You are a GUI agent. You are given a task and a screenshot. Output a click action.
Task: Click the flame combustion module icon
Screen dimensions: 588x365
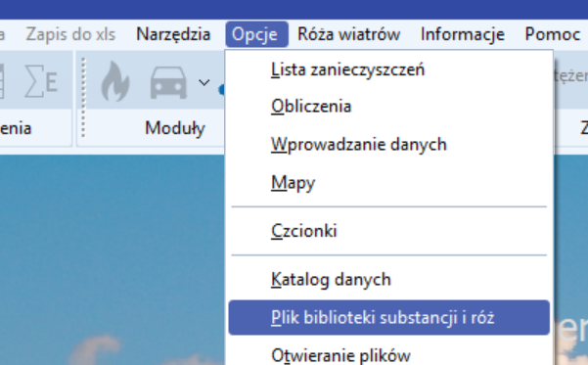coord(115,81)
